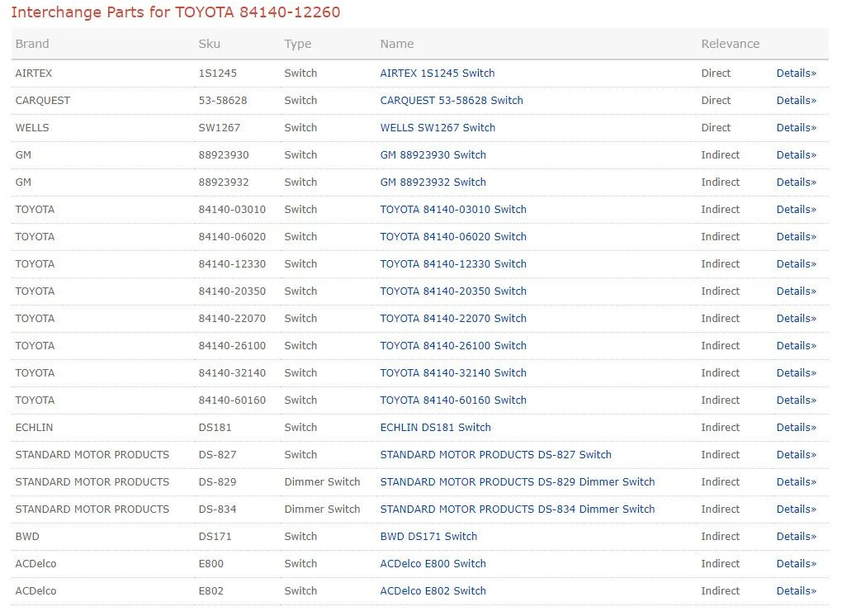The image size is (842, 616).
Task: View Details for the TOYOTA 84140-03010 row
Action: pos(797,210)
